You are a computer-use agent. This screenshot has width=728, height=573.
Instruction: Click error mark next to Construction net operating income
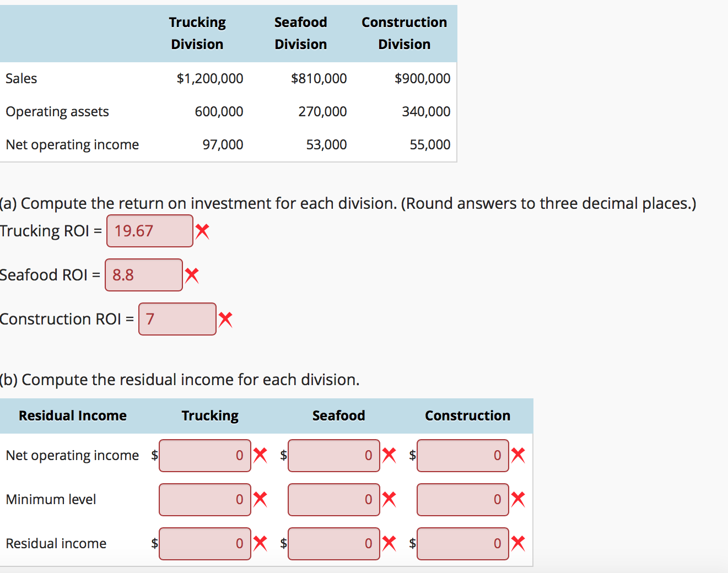pos(518,455)
